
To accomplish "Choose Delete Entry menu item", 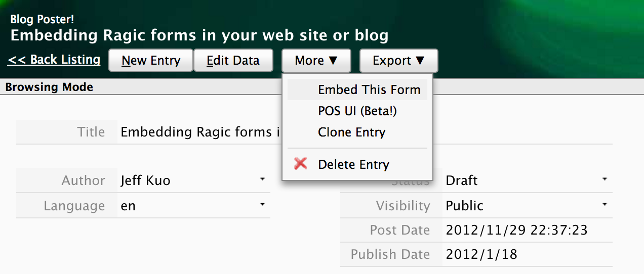I will [357, 164].
